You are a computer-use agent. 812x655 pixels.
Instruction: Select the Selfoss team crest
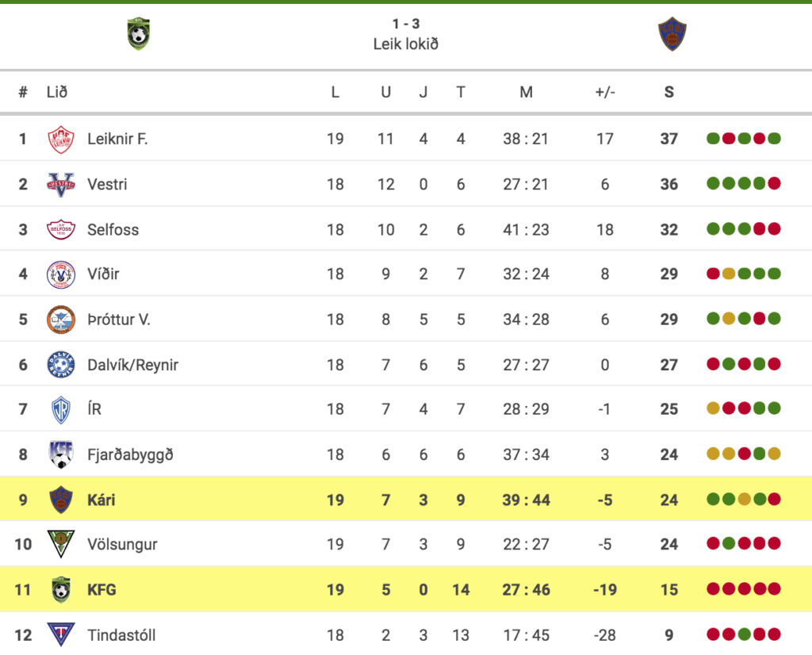tap(61, 229)
